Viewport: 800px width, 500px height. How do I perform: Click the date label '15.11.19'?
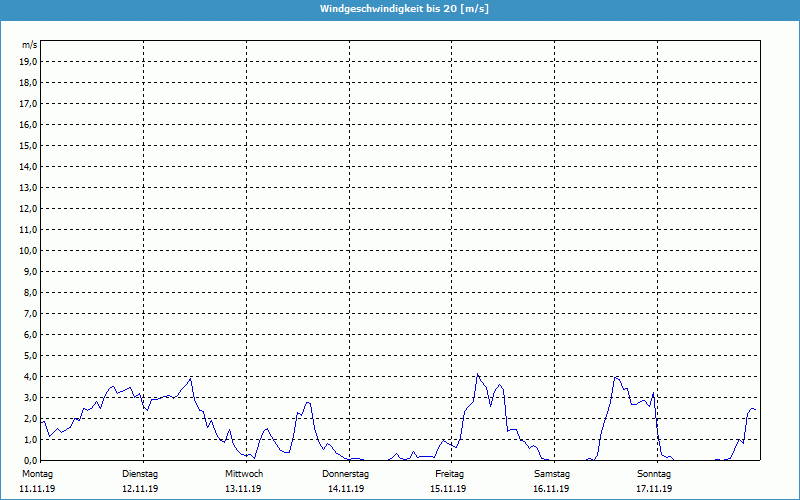449,489
